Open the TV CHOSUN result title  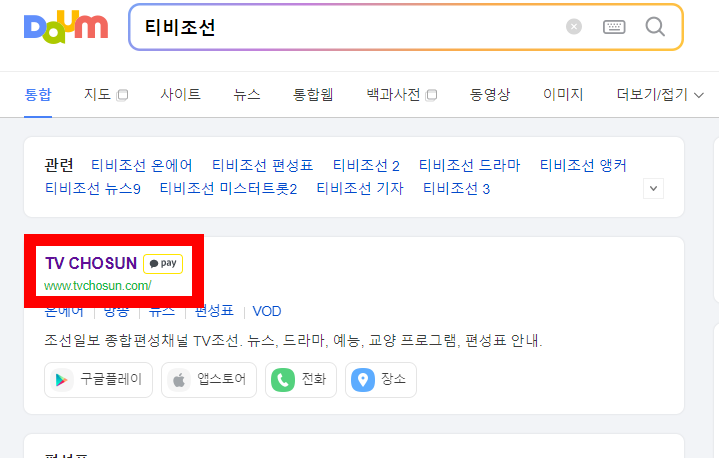pos(91,263)
